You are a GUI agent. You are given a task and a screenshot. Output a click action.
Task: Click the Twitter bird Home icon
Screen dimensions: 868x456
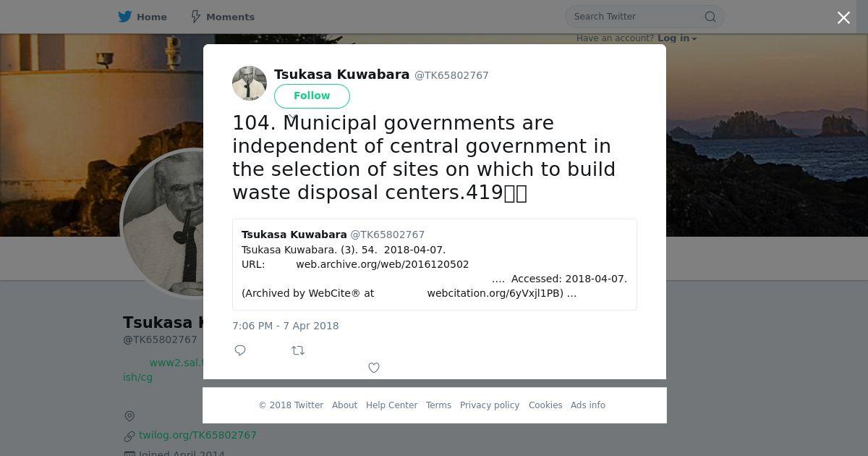pos(125,17)
